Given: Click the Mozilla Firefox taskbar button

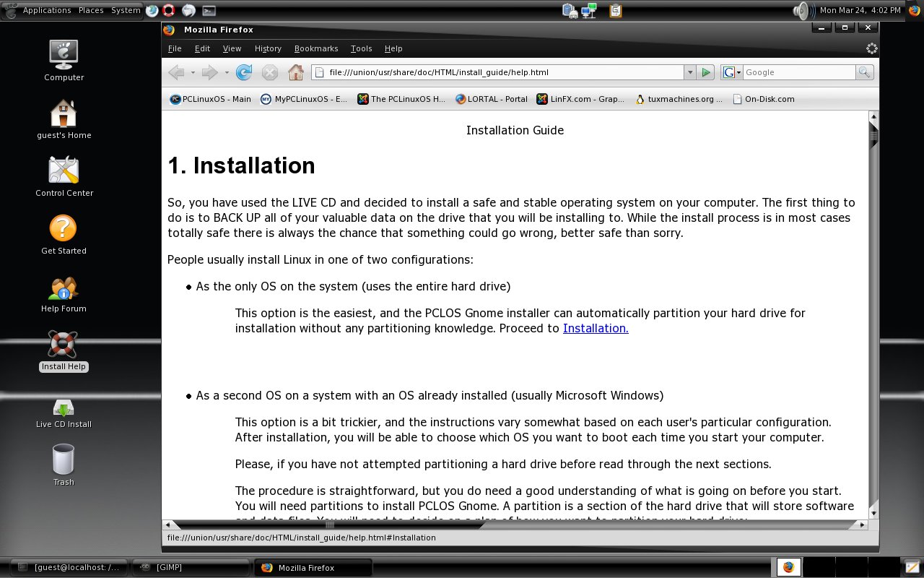Looking at the screenshot, I should (313, 567).
